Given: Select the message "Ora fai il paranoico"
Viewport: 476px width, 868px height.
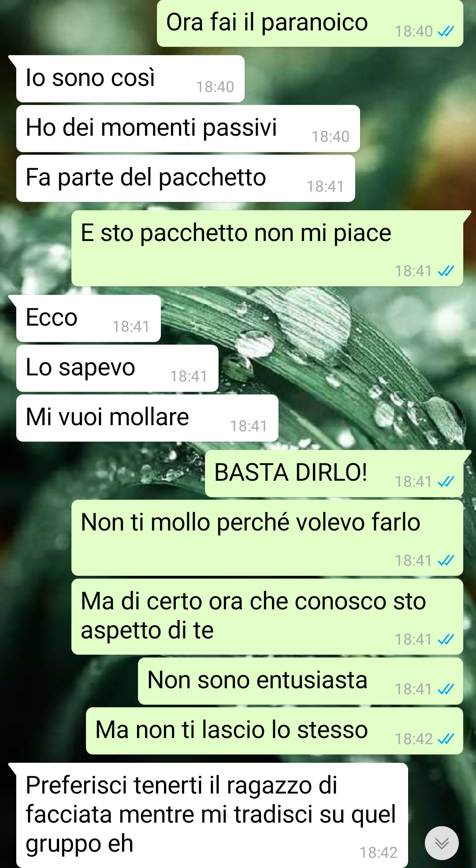Looking at the screenshot, I should click(310, 23).
